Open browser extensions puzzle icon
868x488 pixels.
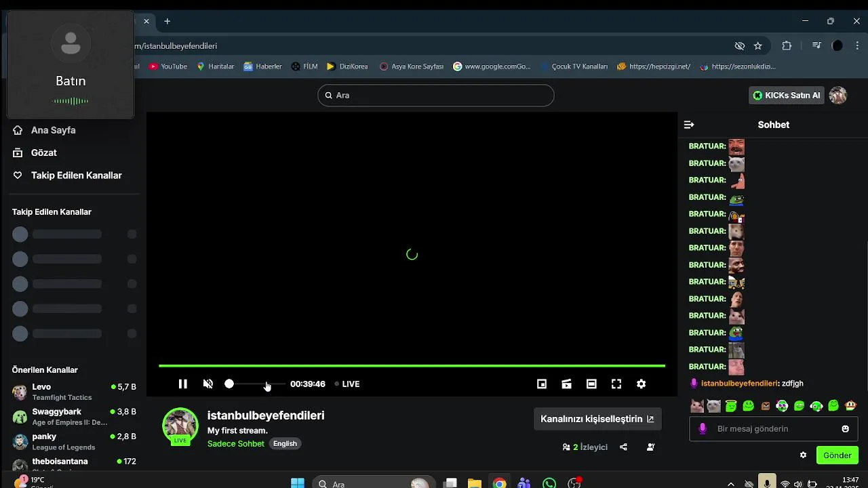787,46
